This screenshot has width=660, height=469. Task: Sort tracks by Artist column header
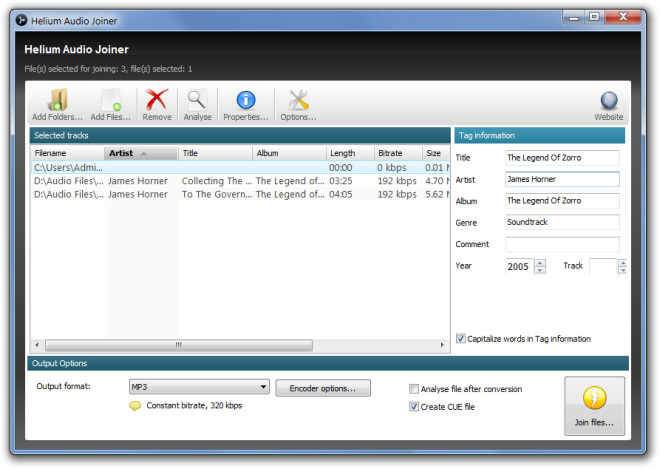coord(141,153)
